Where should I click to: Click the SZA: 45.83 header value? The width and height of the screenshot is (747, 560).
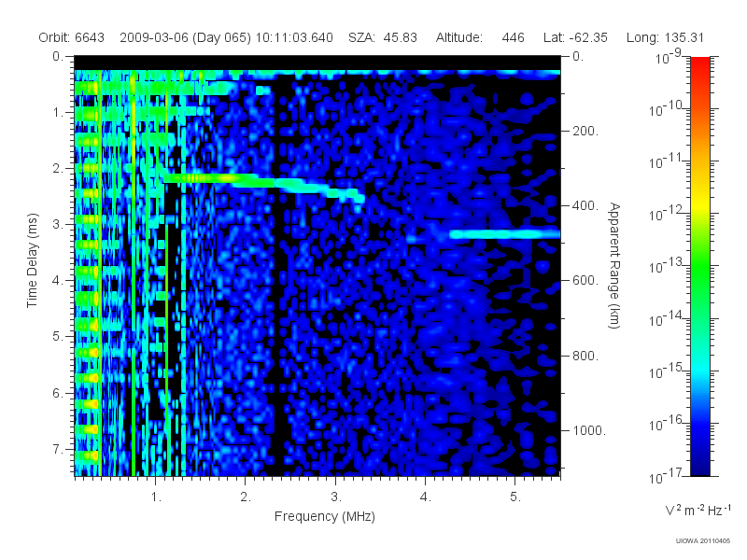[383, 37]
